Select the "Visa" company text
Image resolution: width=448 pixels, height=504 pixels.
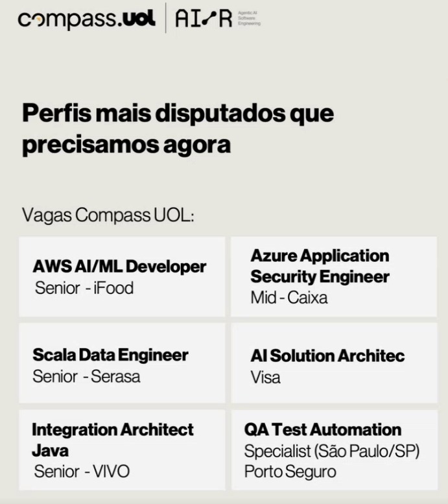point(265,377)
